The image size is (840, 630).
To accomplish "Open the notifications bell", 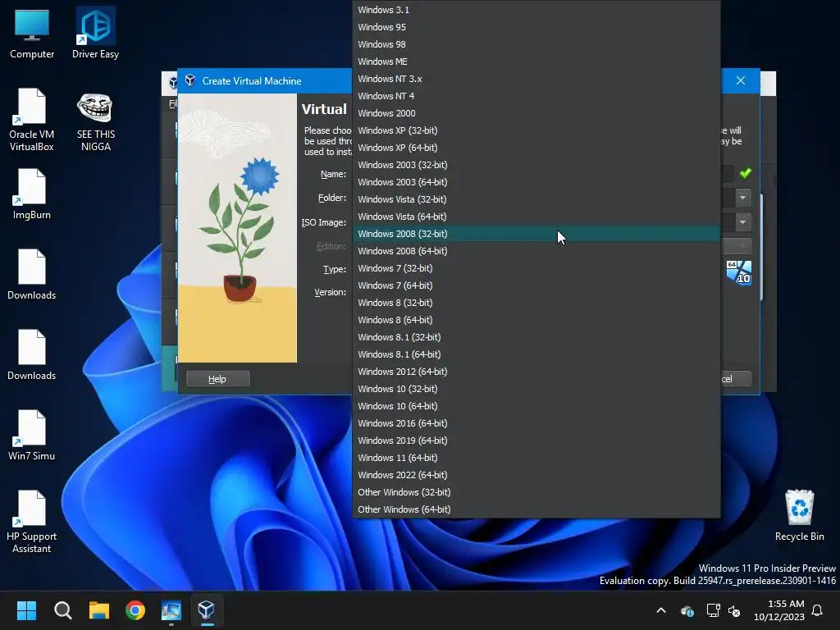I will point(817,610).
